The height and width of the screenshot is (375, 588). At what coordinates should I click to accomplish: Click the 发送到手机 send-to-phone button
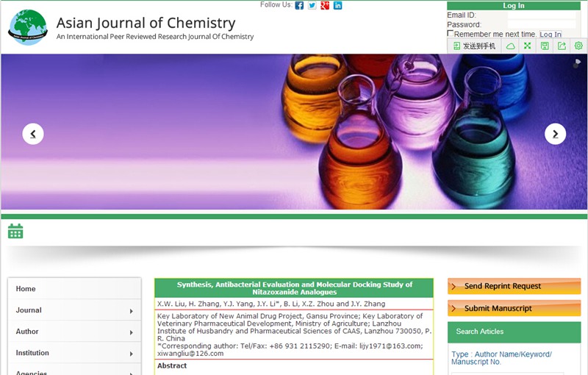pyautogui.click(x=474, y=46)
